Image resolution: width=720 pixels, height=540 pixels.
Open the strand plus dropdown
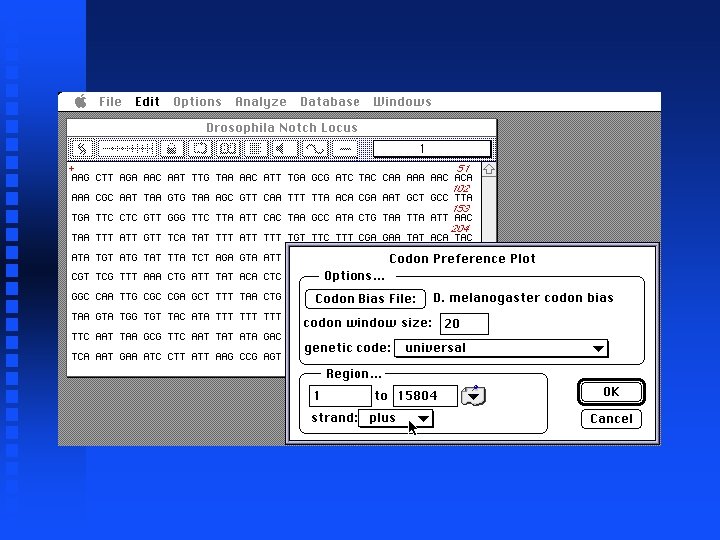[395, 418]
